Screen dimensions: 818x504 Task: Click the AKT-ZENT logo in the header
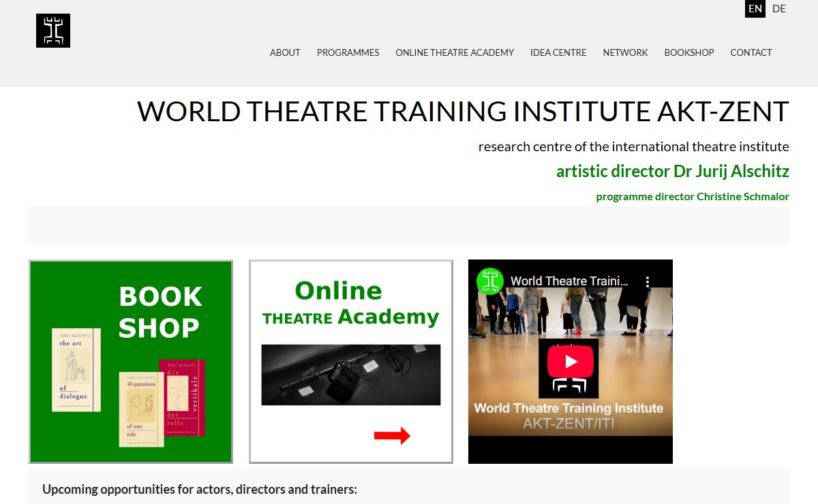pyautogui.click(x=53, y=31)
